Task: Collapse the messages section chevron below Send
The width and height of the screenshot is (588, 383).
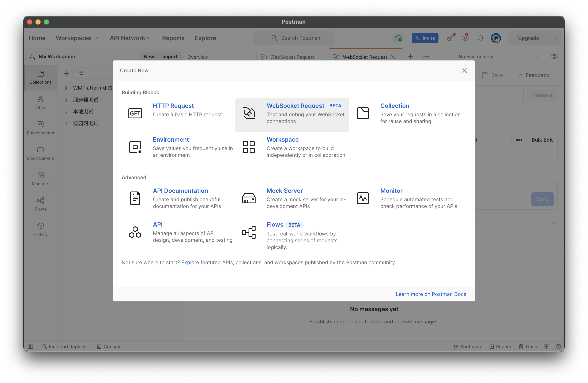Action: (x=554, y=223)
